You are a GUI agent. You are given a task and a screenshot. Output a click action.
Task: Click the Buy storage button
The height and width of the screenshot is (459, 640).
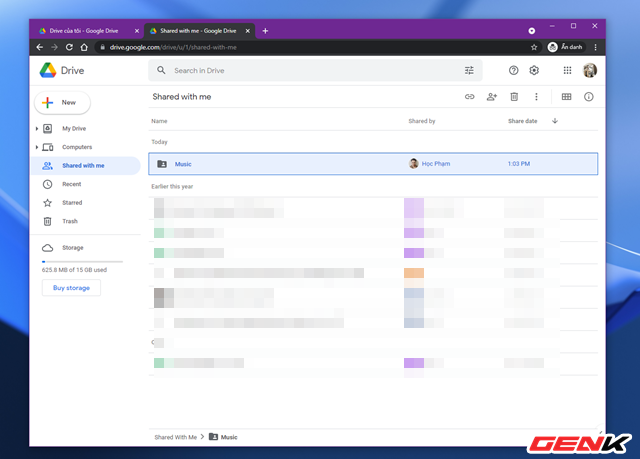click(x=71, y=288)
